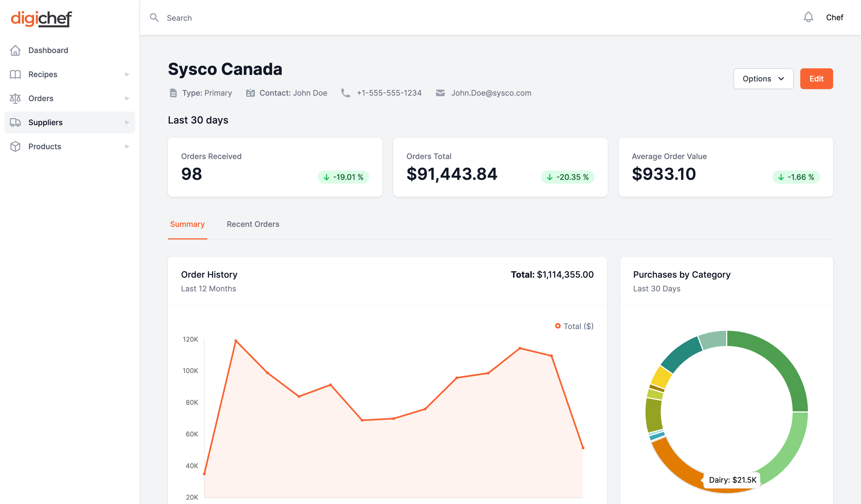
Task: Open the Average Order Value card
Action: 726,167
